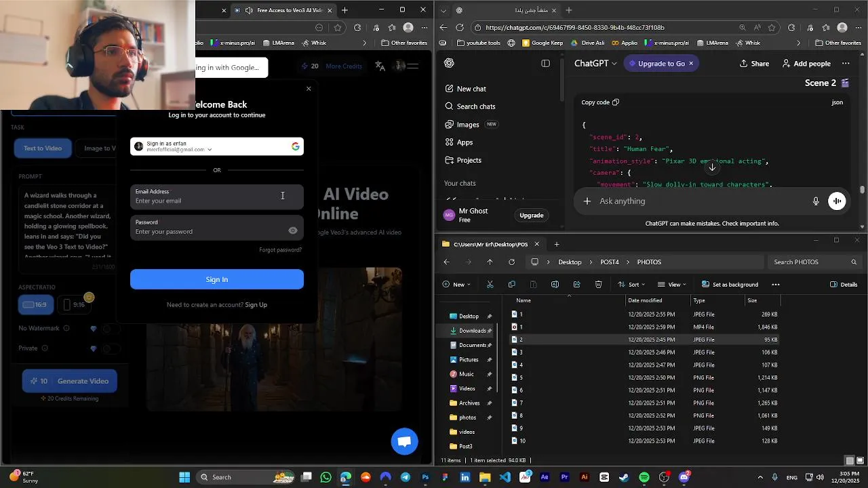Image resolution: width=868 pixels, height=488 pixels.
Task: Select the 16:9 aspect ratio option
Action: click(x=35, y=305)
